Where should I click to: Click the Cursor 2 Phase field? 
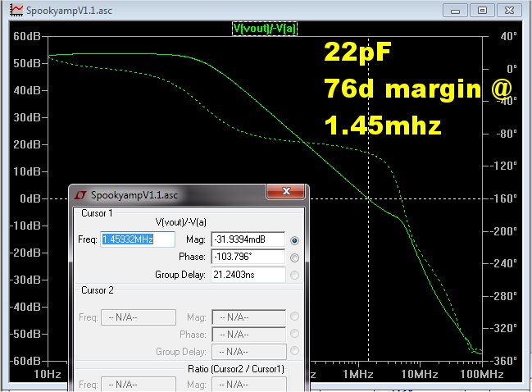point(248,335)
